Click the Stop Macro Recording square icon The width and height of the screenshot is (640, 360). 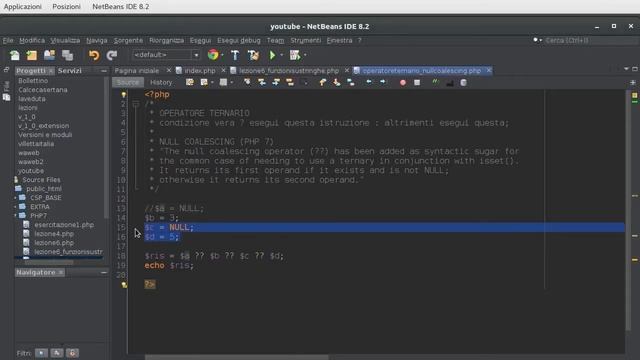(x=417, y=82)
